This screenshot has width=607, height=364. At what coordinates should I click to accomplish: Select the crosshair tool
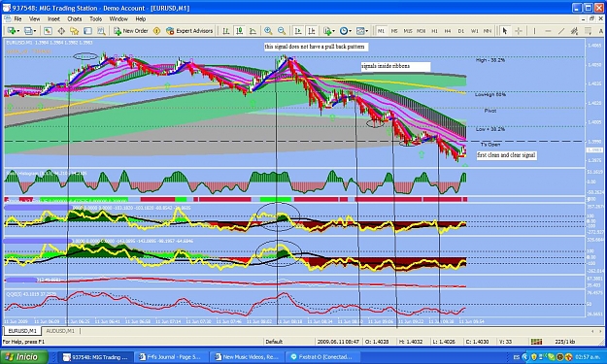518,31
